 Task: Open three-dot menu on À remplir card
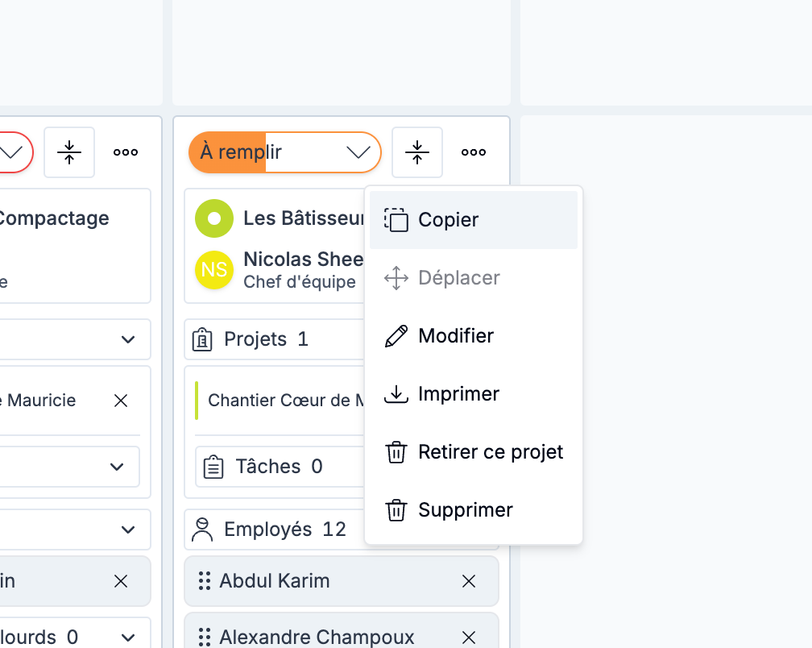click(474, 152)
